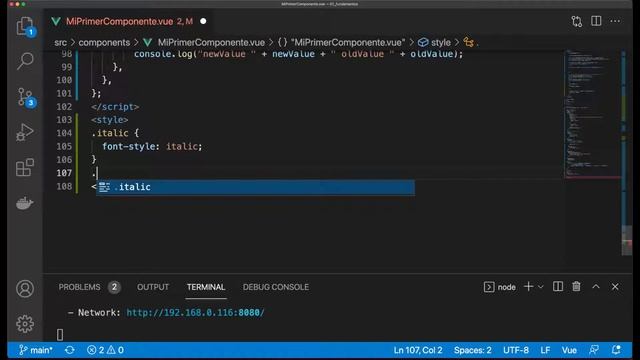This screenshot has width=640, height=360.
Task: Change indentation via Spaces: 2
Action: click(473, 350)
